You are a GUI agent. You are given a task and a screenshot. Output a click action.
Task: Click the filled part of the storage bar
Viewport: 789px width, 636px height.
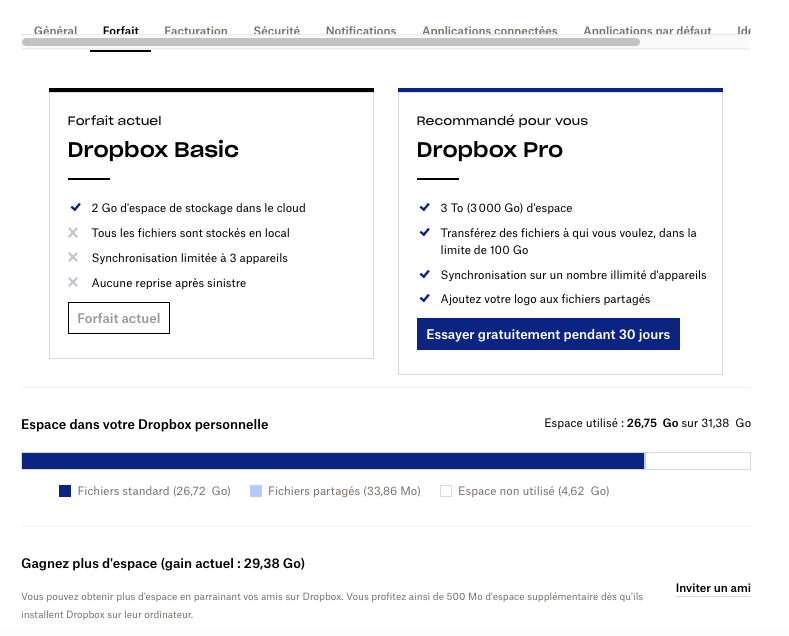333,461
